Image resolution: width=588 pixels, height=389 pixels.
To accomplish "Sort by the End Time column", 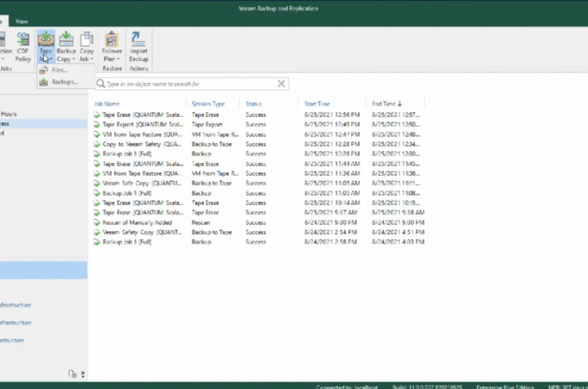I will 384,104.
